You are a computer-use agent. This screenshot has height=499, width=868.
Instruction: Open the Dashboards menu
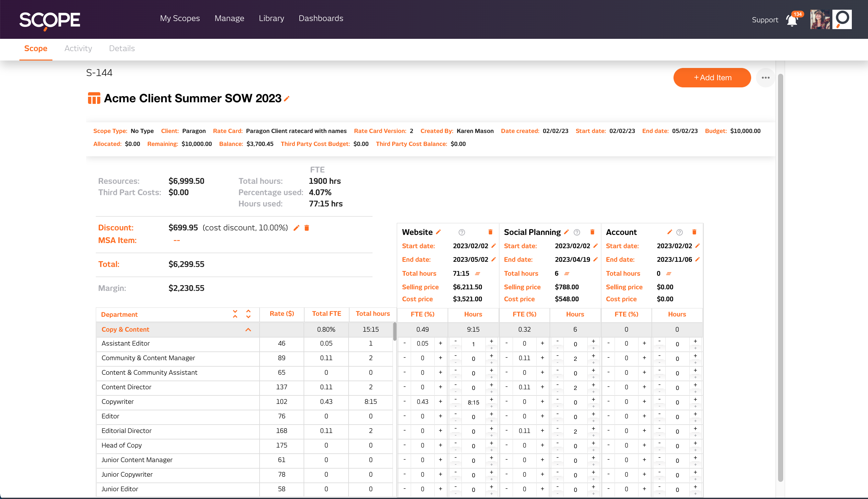point(321,18)
